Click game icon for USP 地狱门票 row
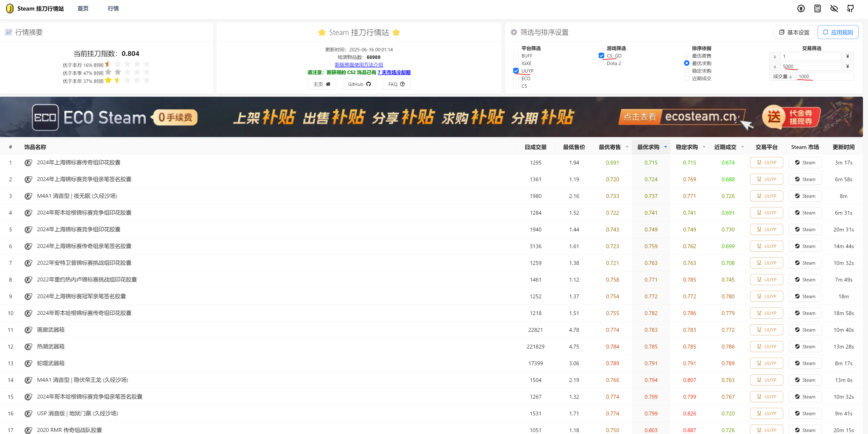This screenshot has height=434, width=868. pos(28,413)
